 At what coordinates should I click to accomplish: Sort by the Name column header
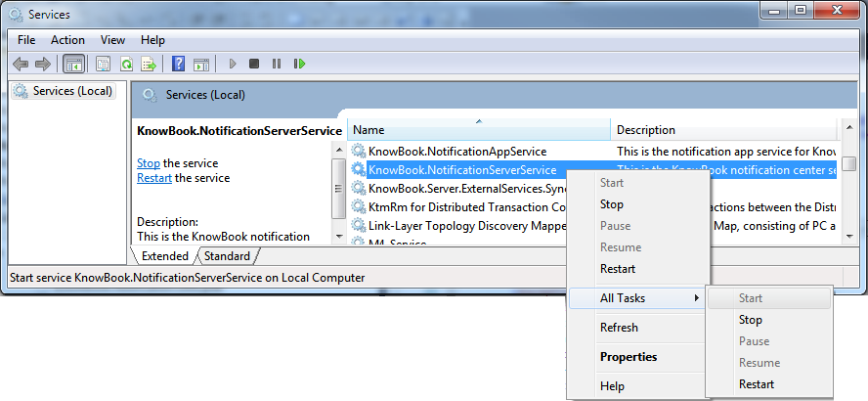point(479,130)
